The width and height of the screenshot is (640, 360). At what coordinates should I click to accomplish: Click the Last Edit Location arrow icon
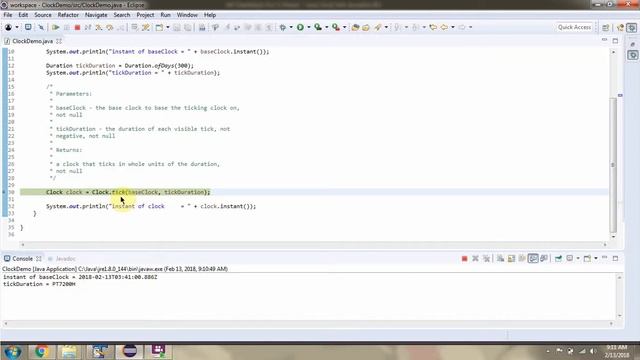433,27
